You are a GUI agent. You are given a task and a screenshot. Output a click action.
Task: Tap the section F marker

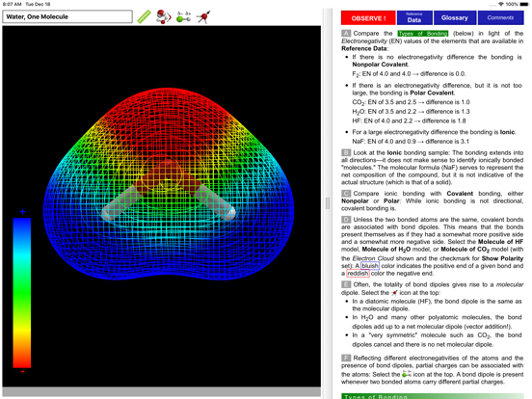(x=346, y=358)
